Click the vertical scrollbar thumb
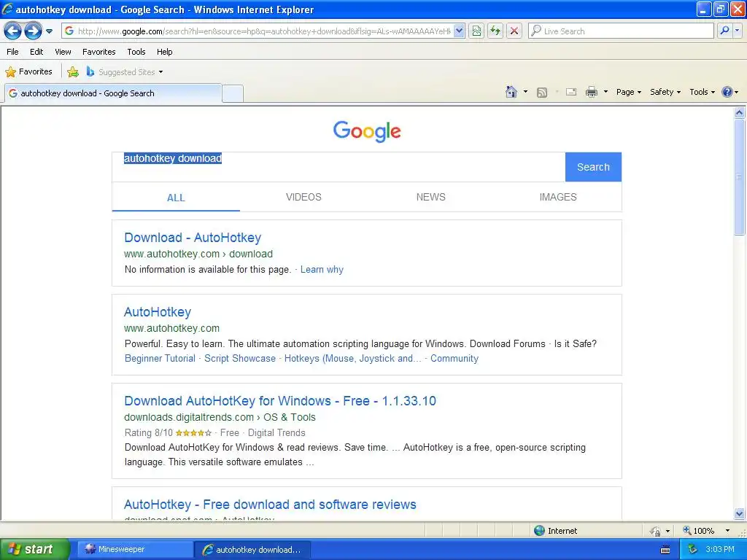 740,177
